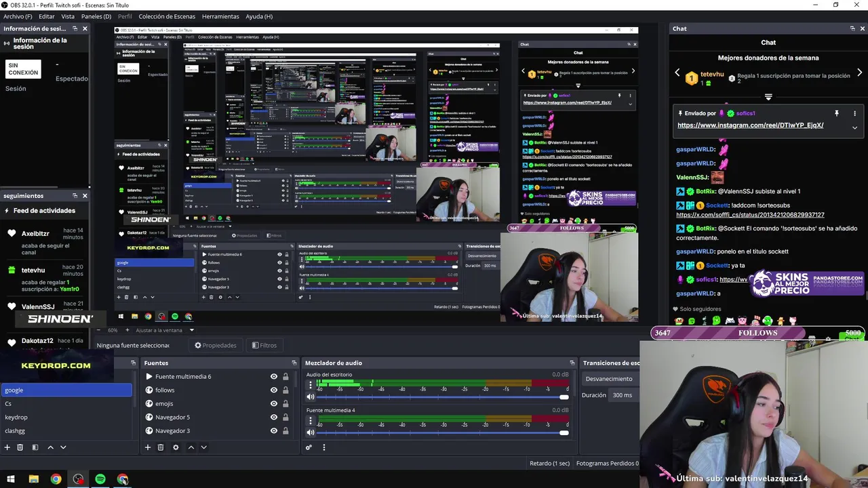The height and width of the screenshot is (488, 868).
Task: Select the keydrop scene
Action: [x=66, y=417]
